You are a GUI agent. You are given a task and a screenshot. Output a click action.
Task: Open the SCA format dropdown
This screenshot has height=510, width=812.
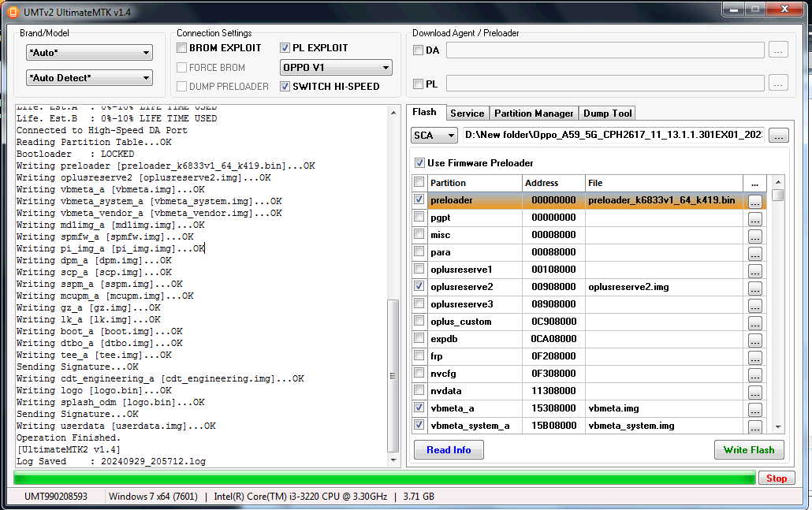tap(434, 135)
